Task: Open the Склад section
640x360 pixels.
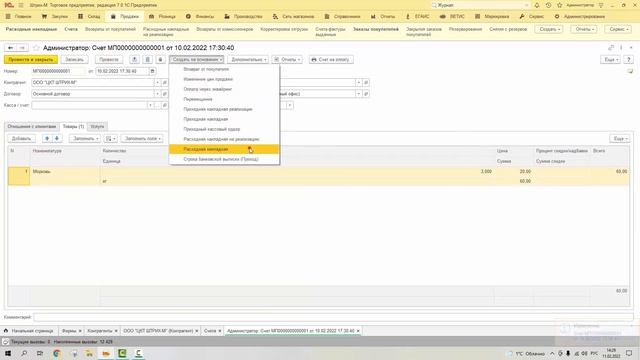Action: pyautogui.click(x=89, y=16)
